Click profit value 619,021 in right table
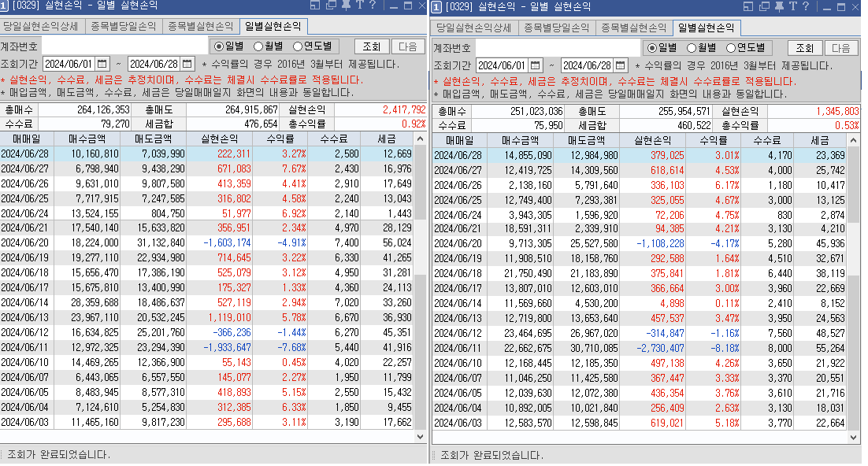Image resolution: width=868 pixels, height=466 pixels. [x=667, y=423]
